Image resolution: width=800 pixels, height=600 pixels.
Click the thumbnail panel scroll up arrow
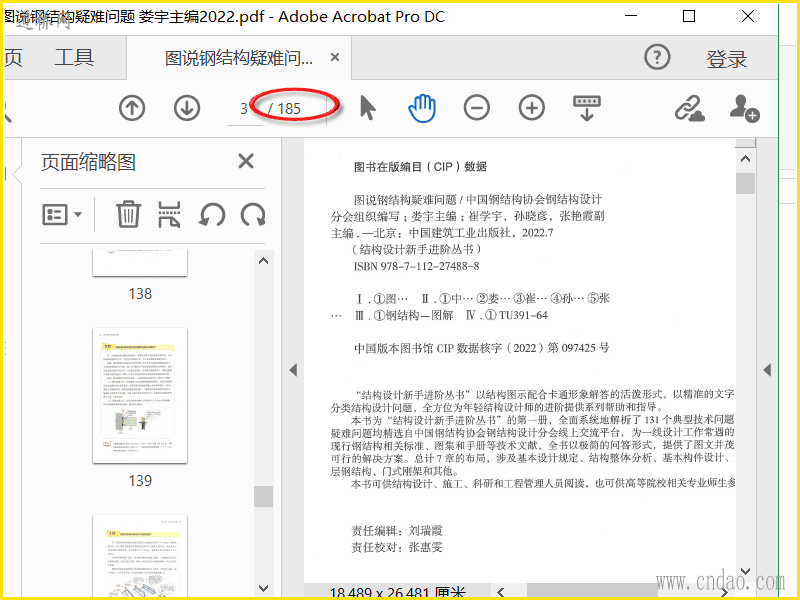click(263, 261)
